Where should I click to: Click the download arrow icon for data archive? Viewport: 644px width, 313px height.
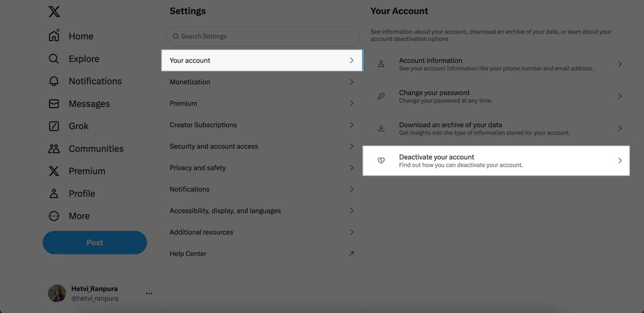click(x=381, y=128)
